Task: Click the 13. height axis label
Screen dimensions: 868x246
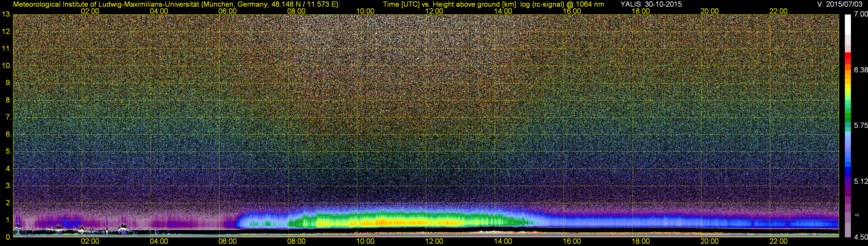Action: pyautogui.click(x=6, y=14)
